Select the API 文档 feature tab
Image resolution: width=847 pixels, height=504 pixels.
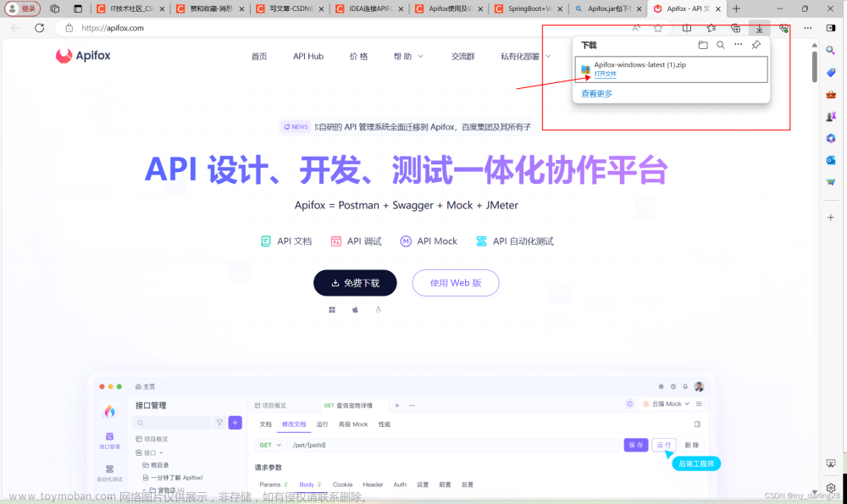tap(286, 241)
